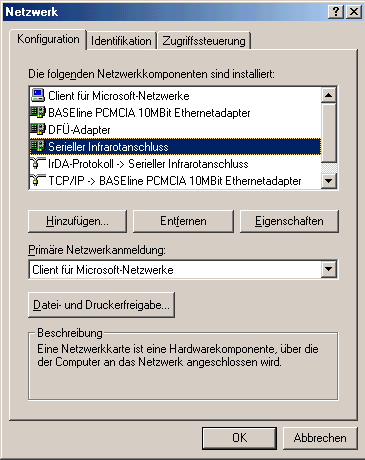Click Entfernen to remove component
Viewport: 365px width, 460px height.
[x=183, y=221]
